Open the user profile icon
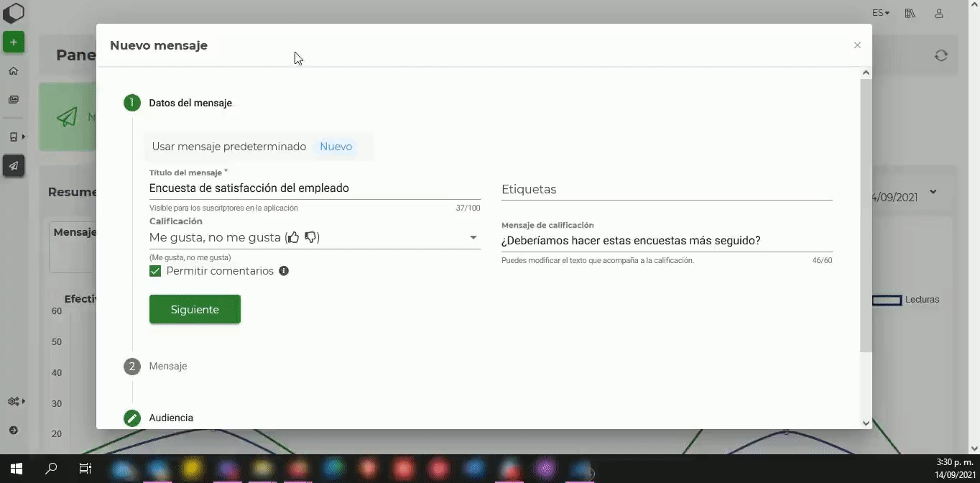This screenshot has width=980, height=483. 939,13
